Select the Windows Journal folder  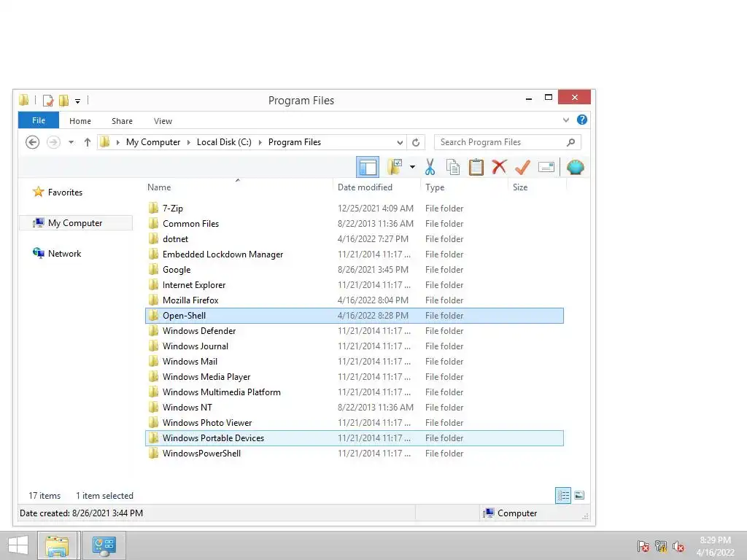[355, 346]
